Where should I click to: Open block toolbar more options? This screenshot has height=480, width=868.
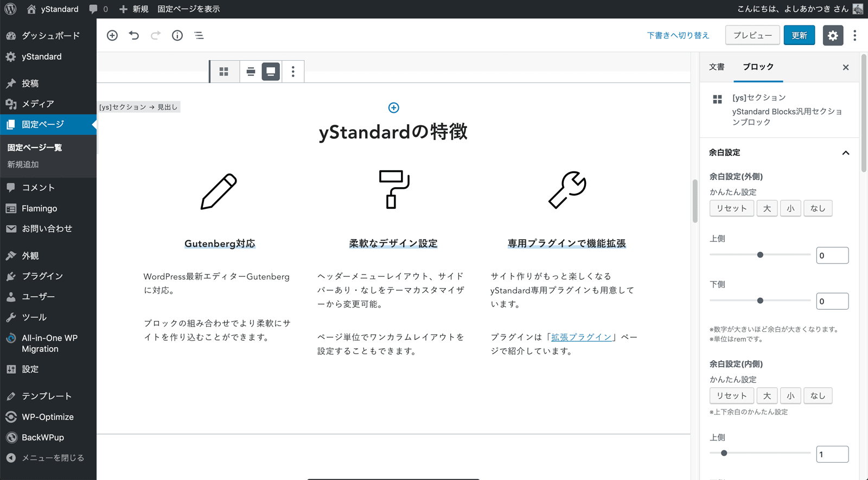click(x=293, y=72)
